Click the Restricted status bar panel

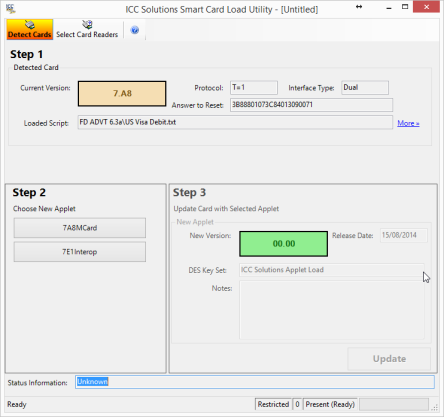tap(273, 404)
